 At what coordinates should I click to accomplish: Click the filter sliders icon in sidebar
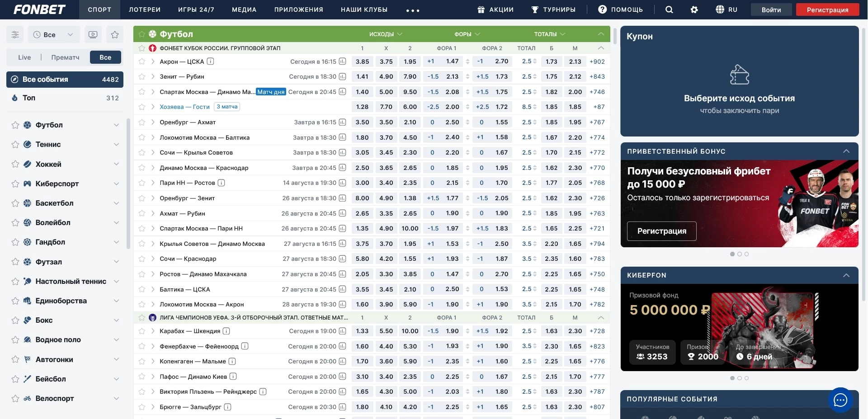tap(15, 34)
